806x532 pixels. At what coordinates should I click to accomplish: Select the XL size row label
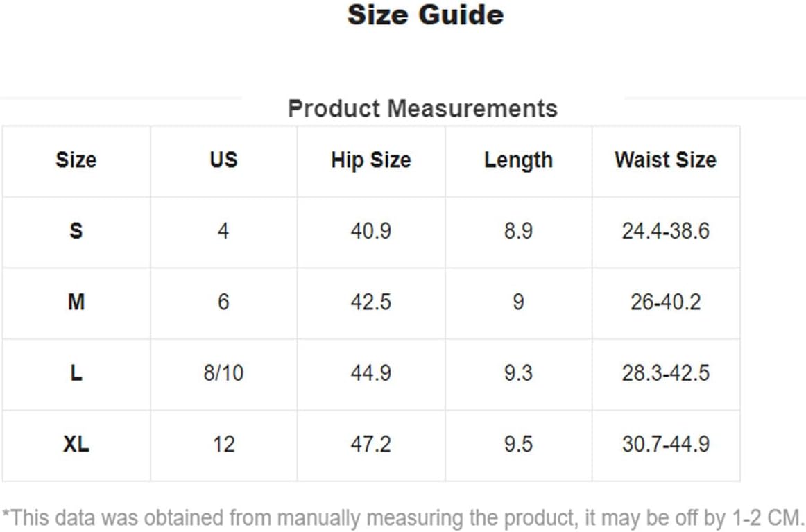(x=76, y=444)
